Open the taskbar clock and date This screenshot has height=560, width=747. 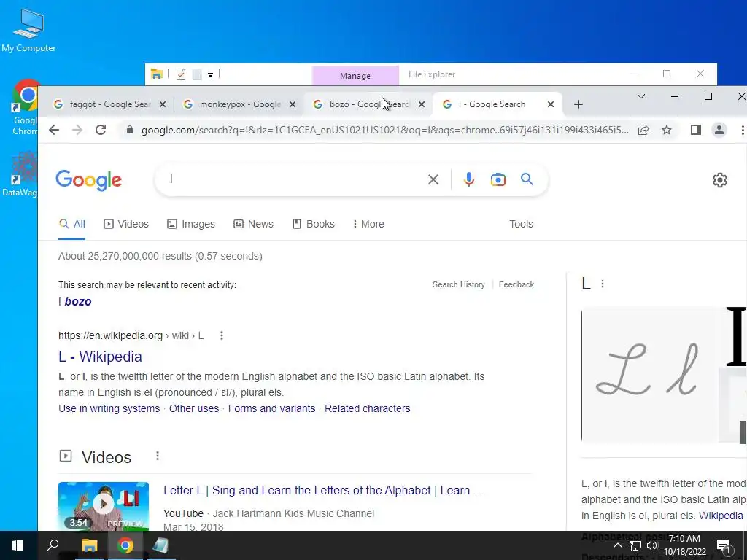coord(684,545)
